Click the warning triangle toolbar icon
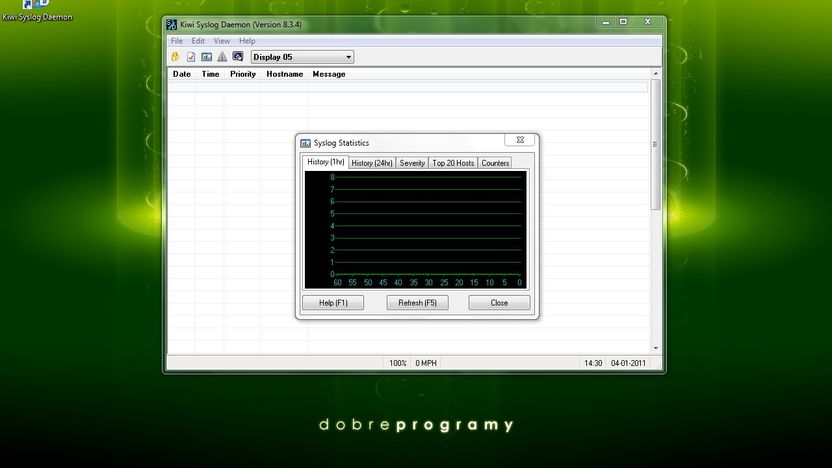The width and height of the screenshot is (832, 468). pos(222,57)
